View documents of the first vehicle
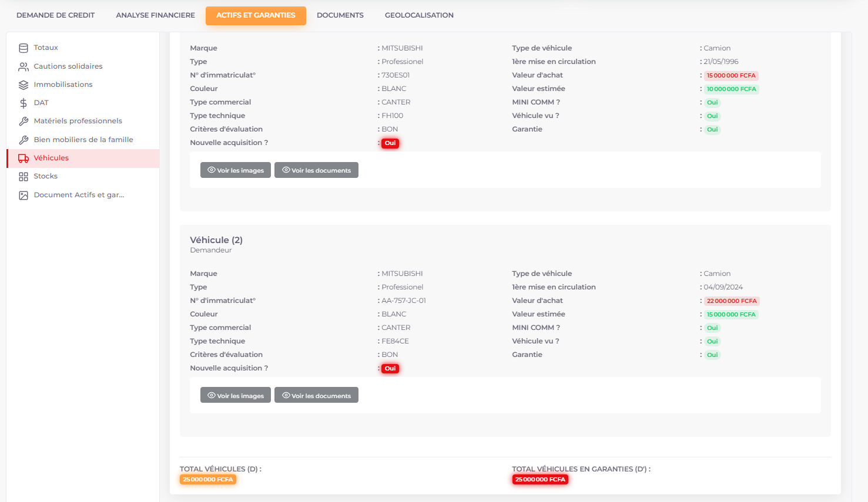Image resolution: width=868 pixels, height=502 pixels. pyautogui.click(x=316, y=170)
